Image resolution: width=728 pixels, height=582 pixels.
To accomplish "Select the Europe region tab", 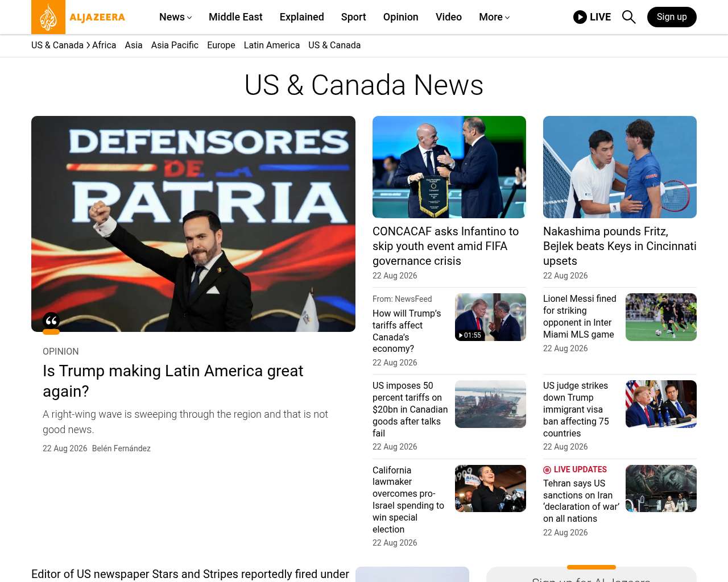I will pyautogui.click(x=221, y=45).
